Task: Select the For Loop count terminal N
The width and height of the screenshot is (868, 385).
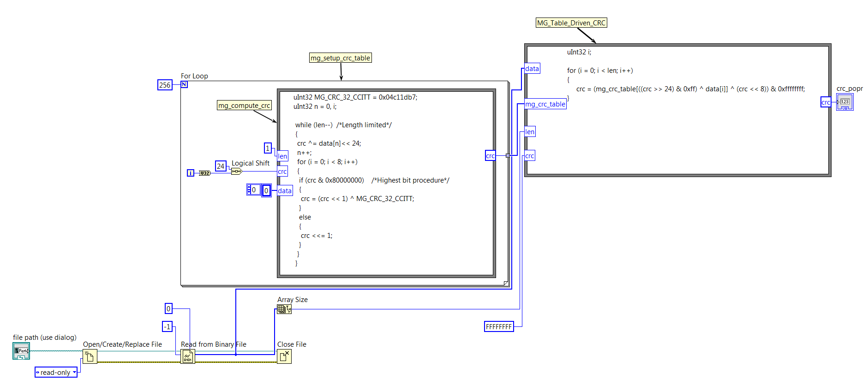Action: tap(184, 84)
